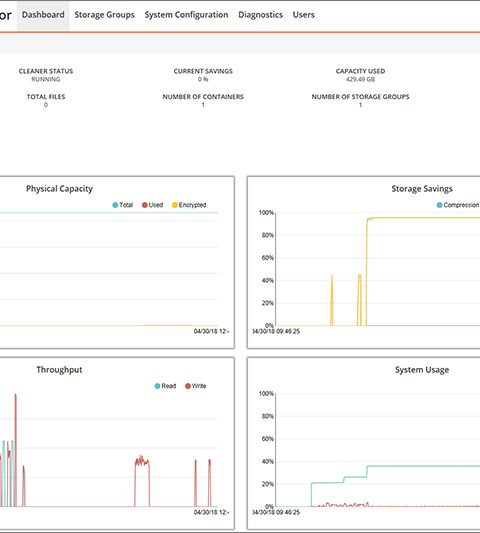Click the RUNNING status value
This screenshot has width=480, height=533.
[x=46, y=80]
